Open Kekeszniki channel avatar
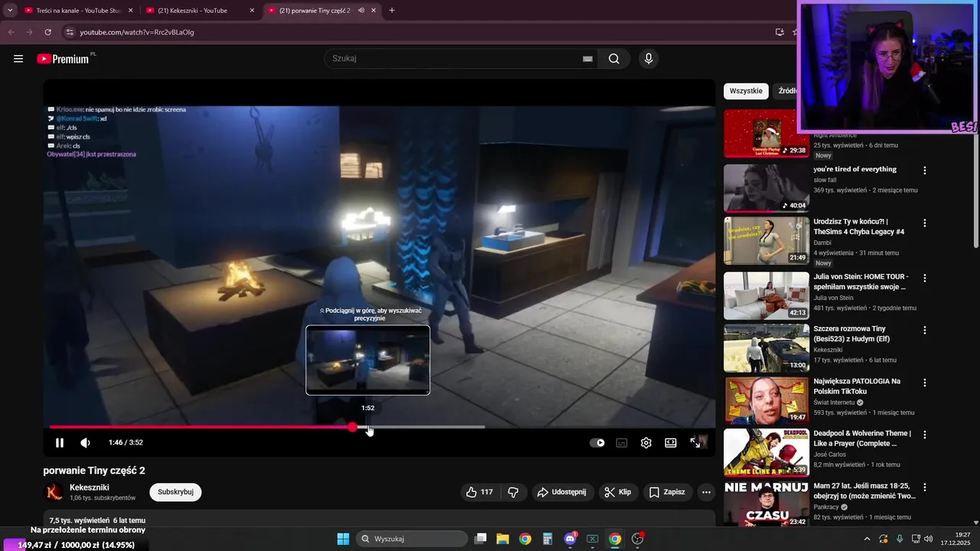Viewport: 980px width, 551px height. tap(54, 492)
